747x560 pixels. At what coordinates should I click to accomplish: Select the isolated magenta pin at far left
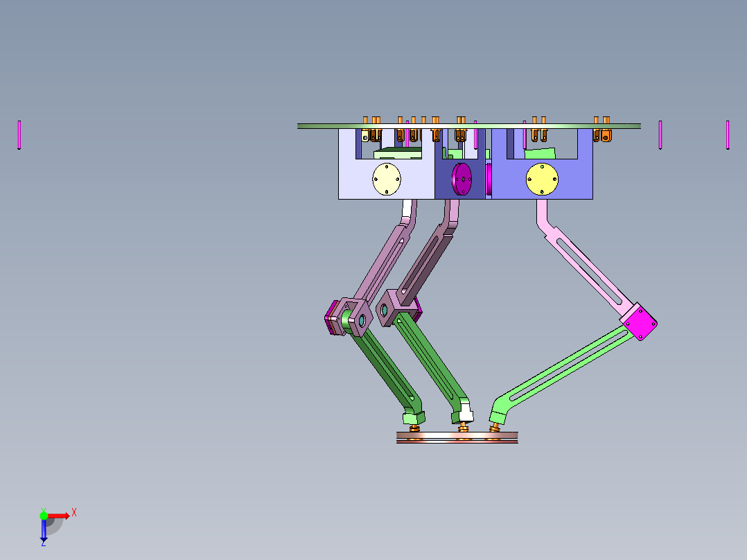pos(19,135)
